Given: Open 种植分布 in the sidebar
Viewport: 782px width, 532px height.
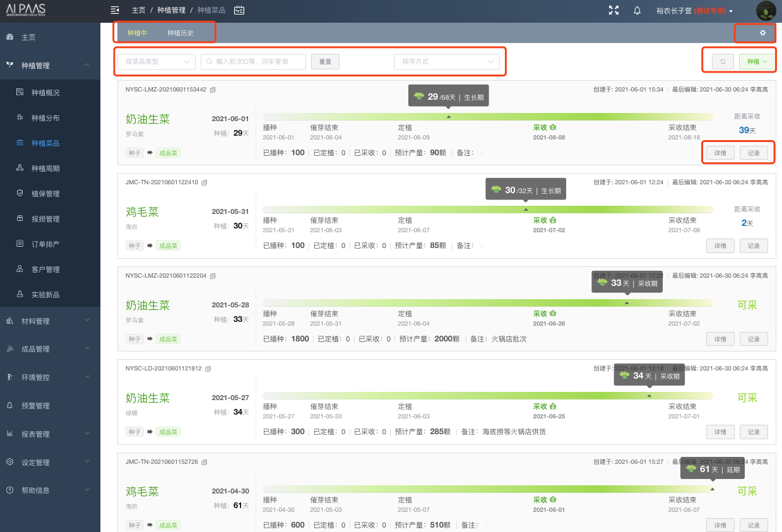Looking at the screenshot, I should tap(50, 118).
